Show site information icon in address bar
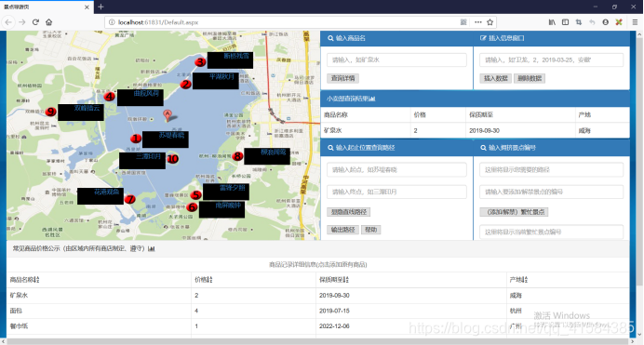644x345 pixels. click(112, 22)
